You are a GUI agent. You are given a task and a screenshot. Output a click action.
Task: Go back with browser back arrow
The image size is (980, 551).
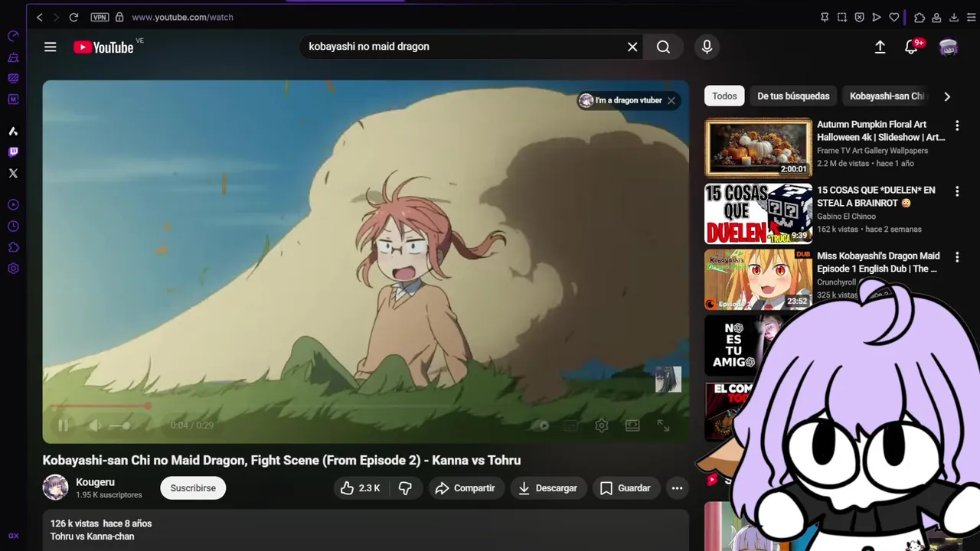(x=40, y=17)
